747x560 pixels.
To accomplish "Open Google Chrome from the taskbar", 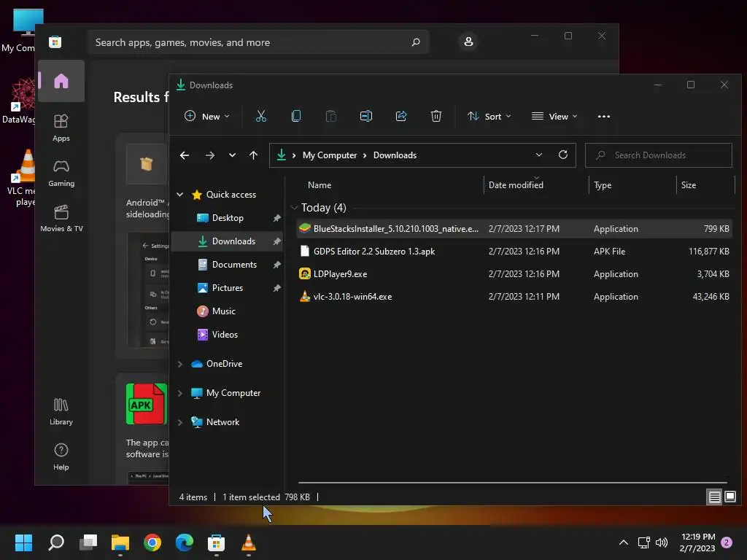I will [152, 542].
